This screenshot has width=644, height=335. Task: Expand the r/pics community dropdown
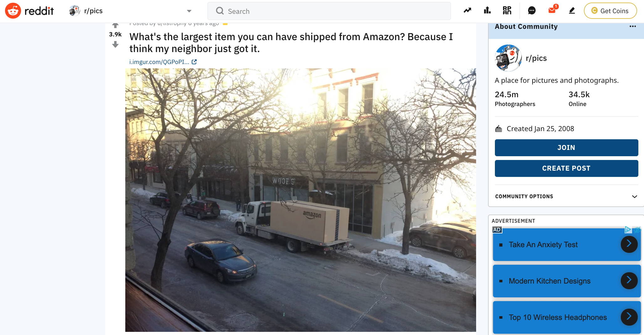(x=130, y=11)
